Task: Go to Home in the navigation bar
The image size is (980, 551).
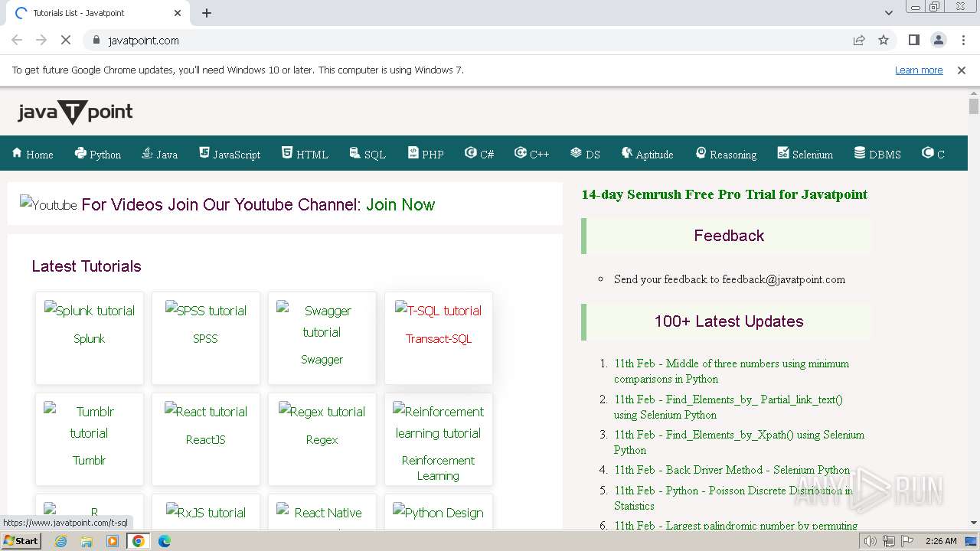Action: pyautogui.click(x=32, y=154)
